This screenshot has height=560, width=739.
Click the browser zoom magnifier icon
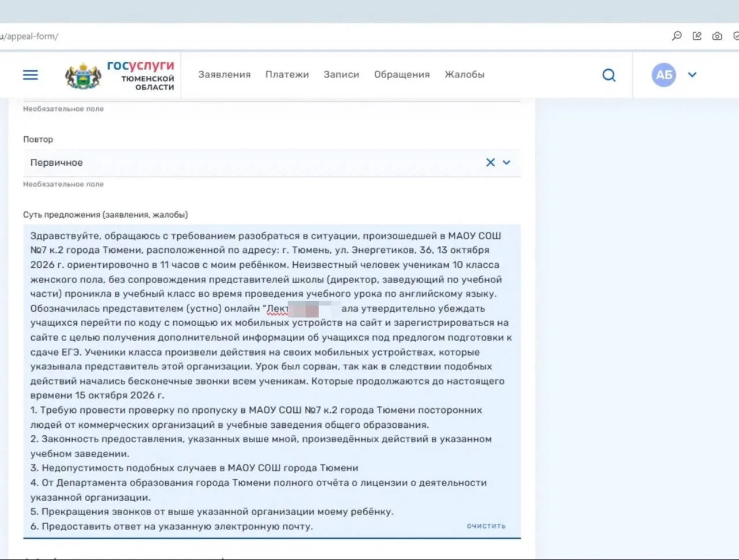pyautogui.click(x=677, y=36)
